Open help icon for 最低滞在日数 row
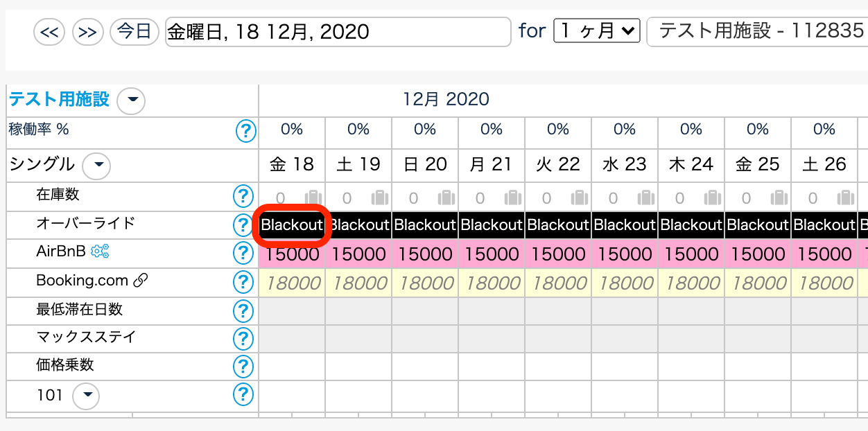 (243, 310)
